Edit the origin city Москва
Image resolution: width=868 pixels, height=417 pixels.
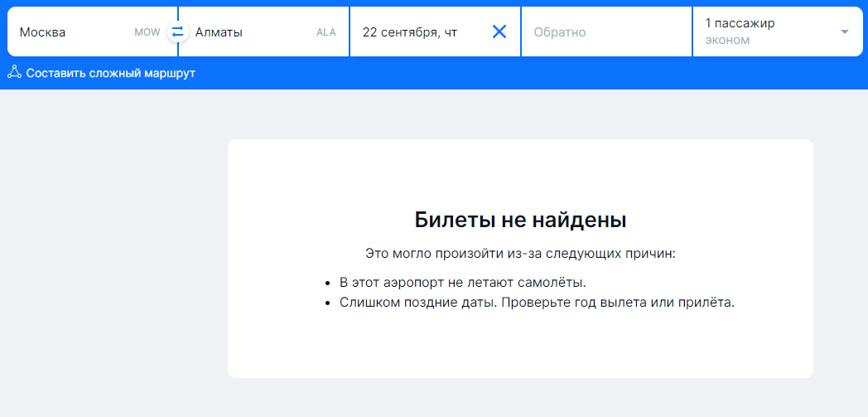[43, 32]
